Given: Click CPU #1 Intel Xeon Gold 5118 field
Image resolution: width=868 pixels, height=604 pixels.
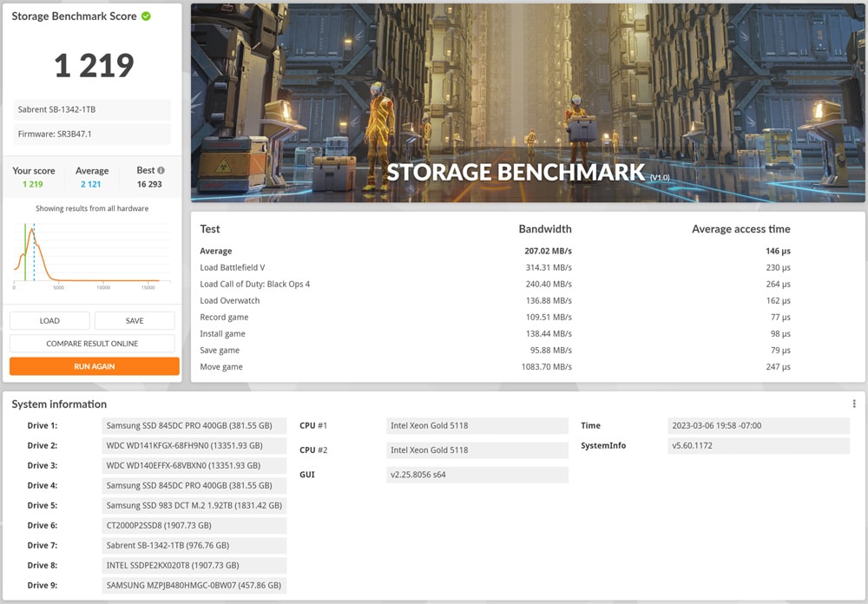Looking at the screenshot, I should [477, 426].
